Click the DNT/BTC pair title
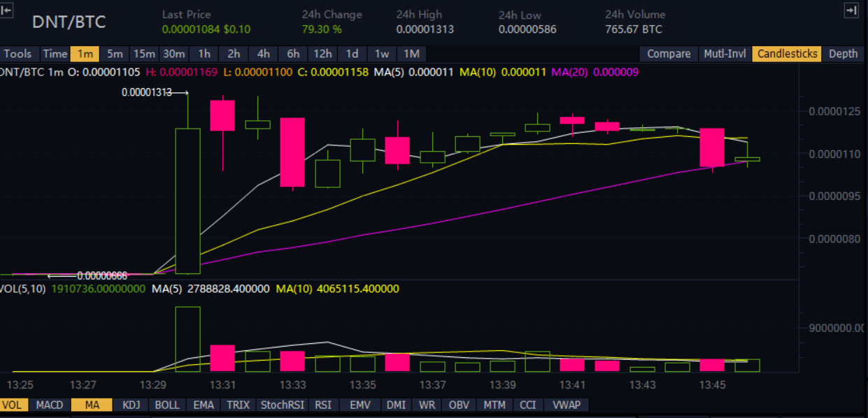Viewport: 868px width, 418px height. click(69, 22)
